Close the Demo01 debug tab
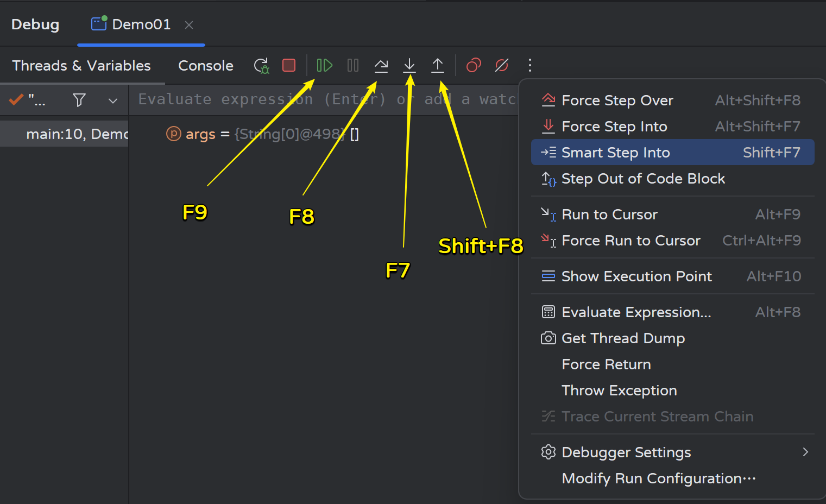This screenshot has width=826, height=504. coord(189,25)
